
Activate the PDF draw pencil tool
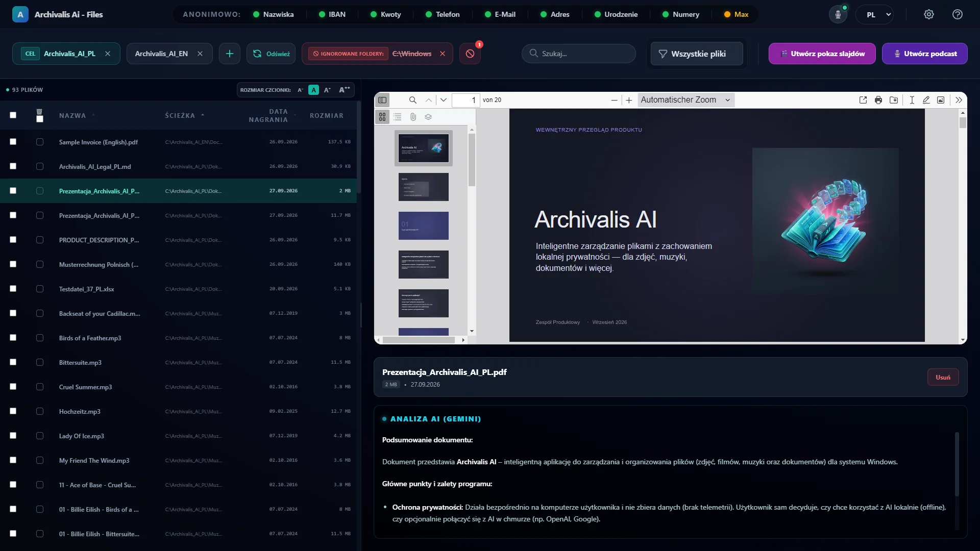coord(926,100)
